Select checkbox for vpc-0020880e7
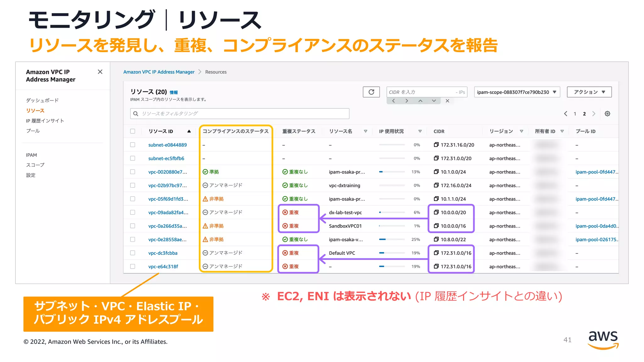Image resolution: width=644 pixels, height=362 pixels. [x=133, y=172]
